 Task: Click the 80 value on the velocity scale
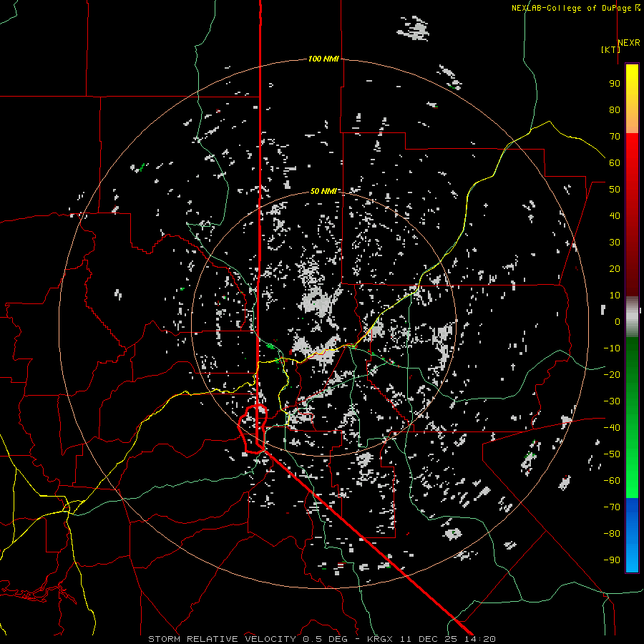pyautogui.click(x=615, y=110)
